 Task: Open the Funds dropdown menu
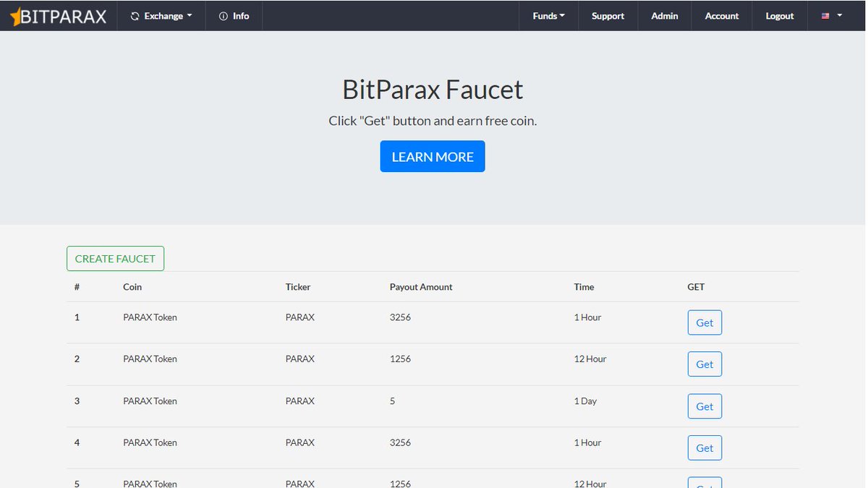pos(549,16)
